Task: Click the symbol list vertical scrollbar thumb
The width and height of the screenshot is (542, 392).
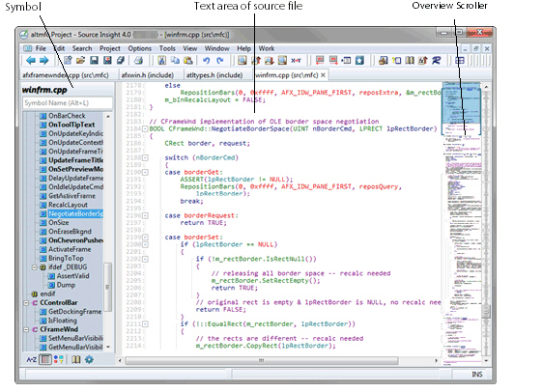Action: (108, 287)
